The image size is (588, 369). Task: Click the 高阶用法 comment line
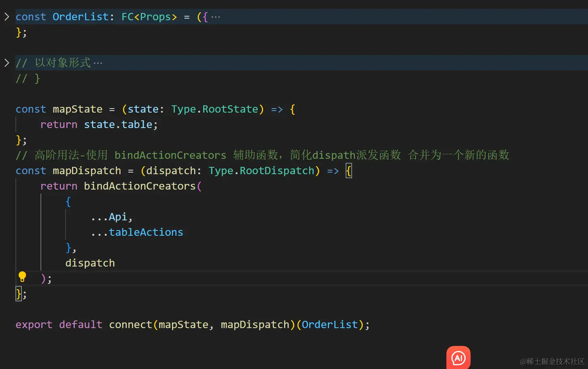[262, 155]
